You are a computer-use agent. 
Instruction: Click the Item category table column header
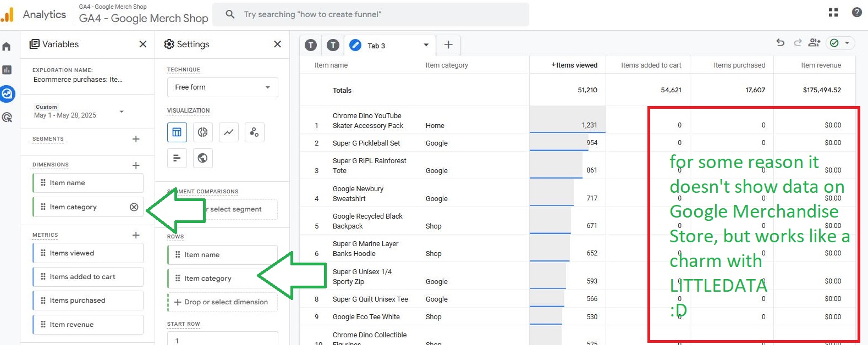(447, 65)
